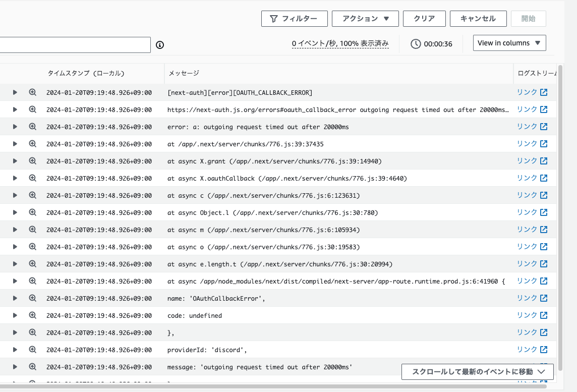Click magnifier icon for next-auth.js.org errors row

coord(32,109)
